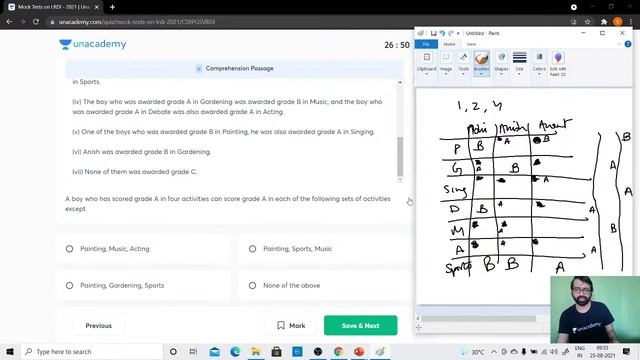640x360 pixels.
Task: Open File Explorer on taskbar
Action: (256, 351)
